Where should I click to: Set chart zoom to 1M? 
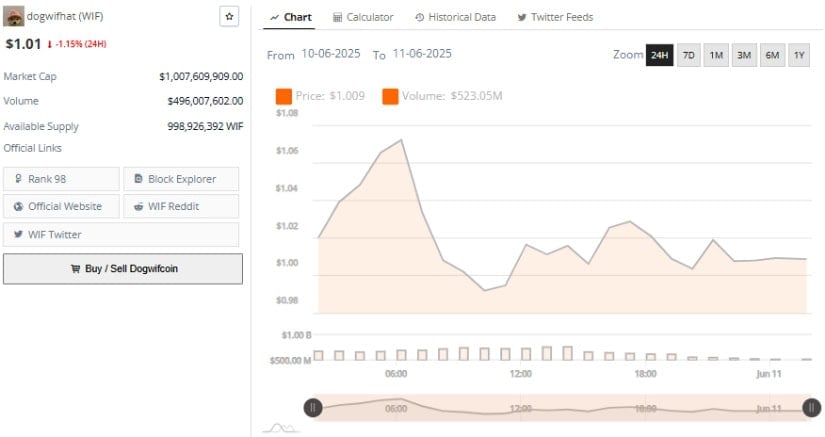[x=716, y=55]
